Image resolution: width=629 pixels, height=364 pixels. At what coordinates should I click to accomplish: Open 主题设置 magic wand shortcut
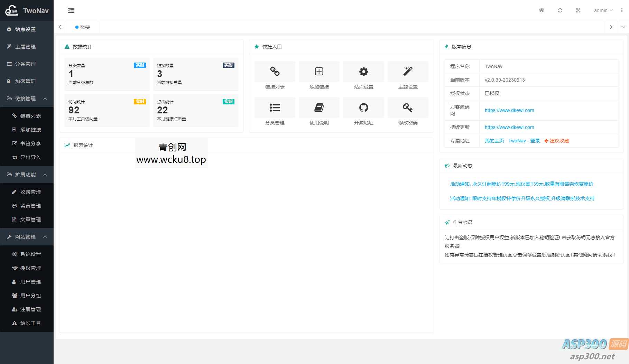408,72
